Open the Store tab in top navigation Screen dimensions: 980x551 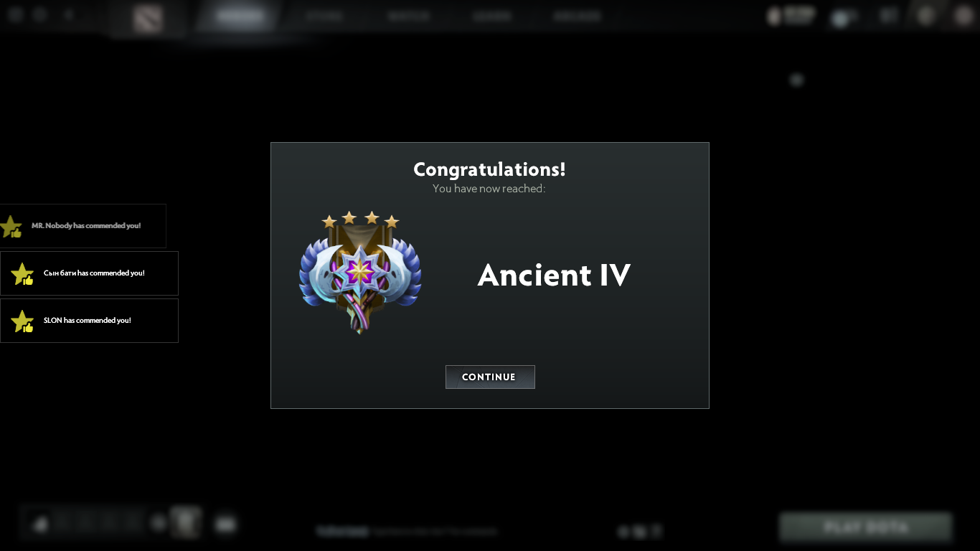pos(324,17)
